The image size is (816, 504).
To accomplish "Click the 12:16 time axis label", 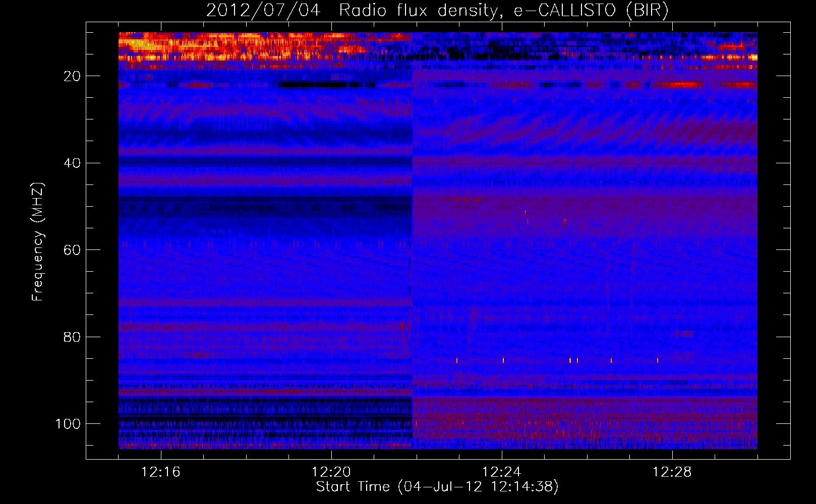I will pyautogui.click(x=161, y=472).
